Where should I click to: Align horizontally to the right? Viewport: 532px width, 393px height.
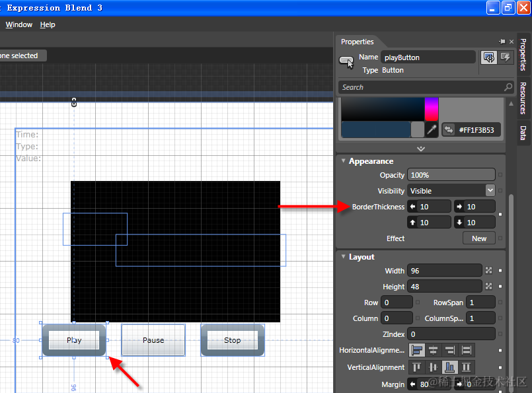(450, 350)
